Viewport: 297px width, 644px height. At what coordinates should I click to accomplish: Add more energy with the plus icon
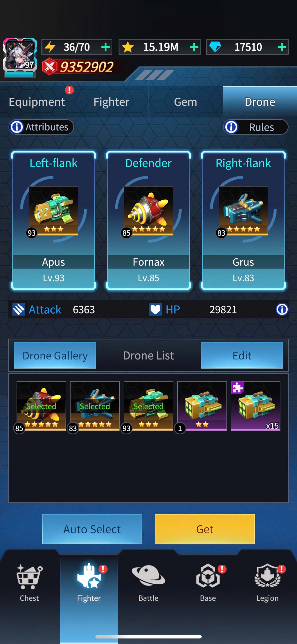[105, 47]
